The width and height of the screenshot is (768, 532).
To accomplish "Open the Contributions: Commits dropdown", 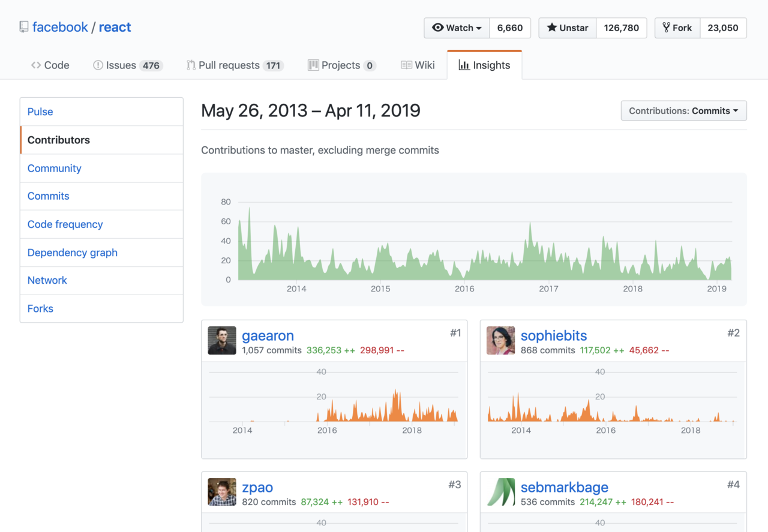I will click(683, 111).
